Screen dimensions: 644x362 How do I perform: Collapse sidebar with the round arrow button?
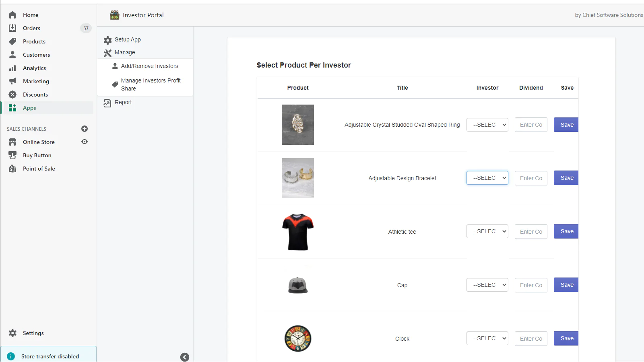point(185,357)
